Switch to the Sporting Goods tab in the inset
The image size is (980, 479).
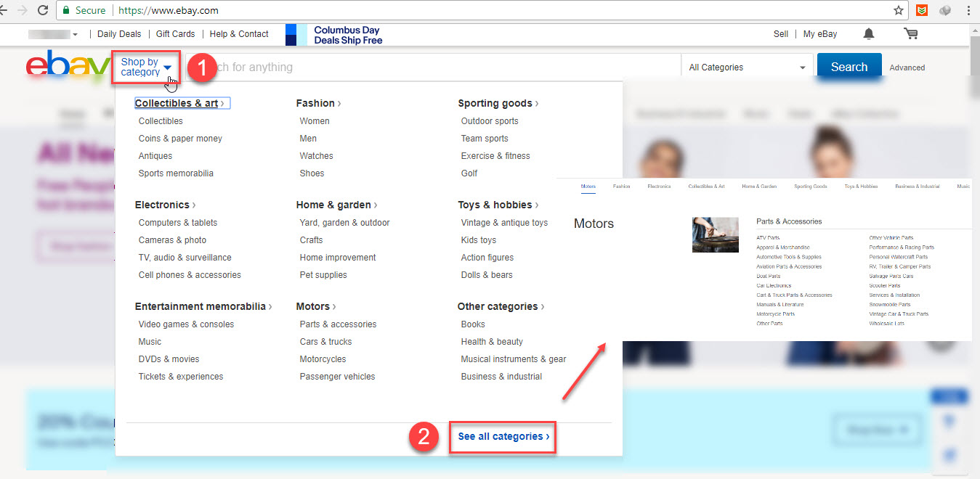point(810,187)
